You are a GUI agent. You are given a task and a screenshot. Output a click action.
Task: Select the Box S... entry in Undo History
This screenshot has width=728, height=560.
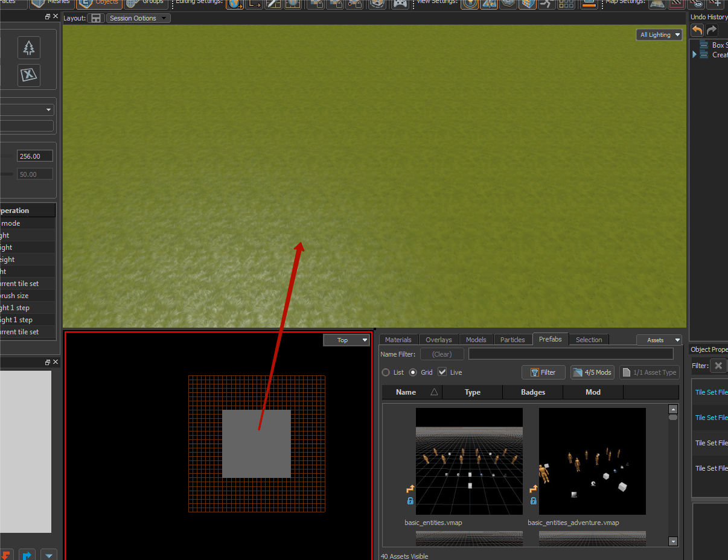tap(713, 45)
